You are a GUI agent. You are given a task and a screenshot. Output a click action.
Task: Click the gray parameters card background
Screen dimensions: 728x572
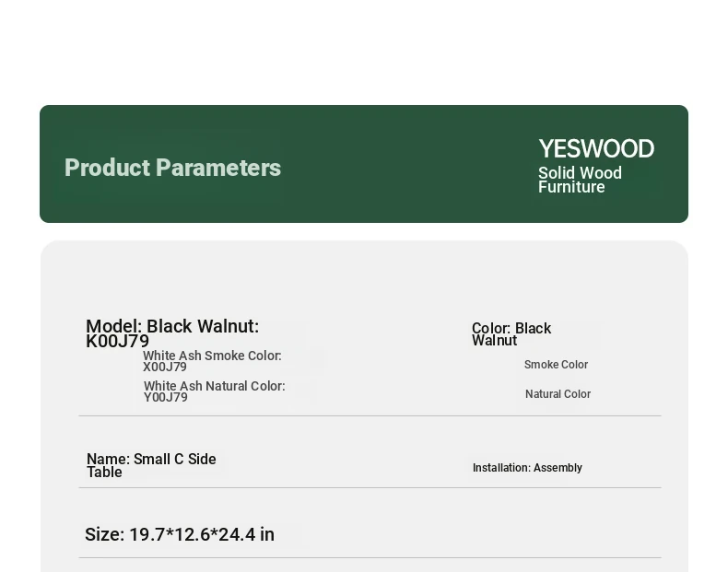pos(365,278)
